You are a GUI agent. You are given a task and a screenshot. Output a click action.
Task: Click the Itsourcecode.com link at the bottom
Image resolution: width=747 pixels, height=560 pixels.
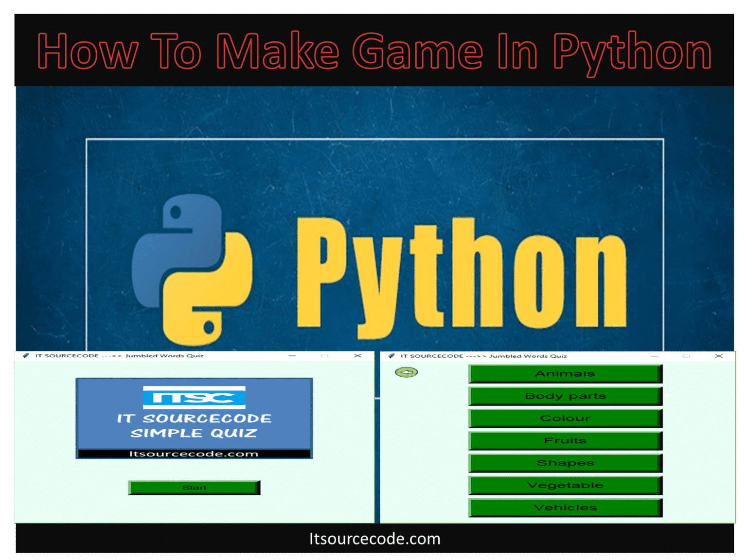point(373,539)
